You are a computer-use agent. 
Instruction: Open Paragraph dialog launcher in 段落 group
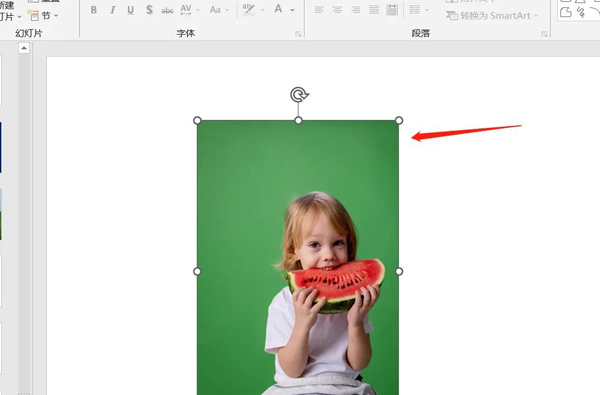tap(544, 34)
